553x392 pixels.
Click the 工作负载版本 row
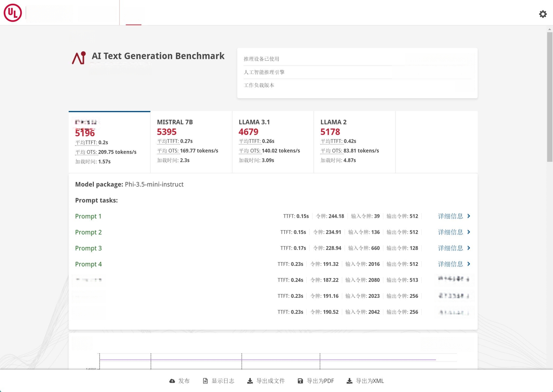[357, 85]
